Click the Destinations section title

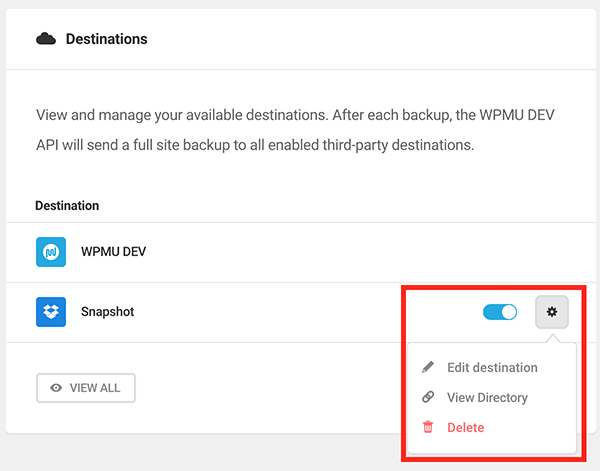[106, 39]
